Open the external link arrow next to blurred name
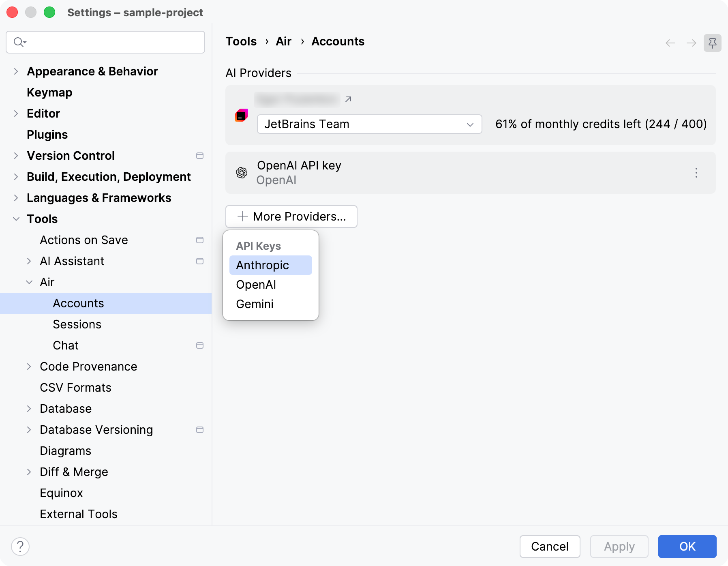Image resolution: width=728 pixels, height=566 pixels. coord(348,99)
